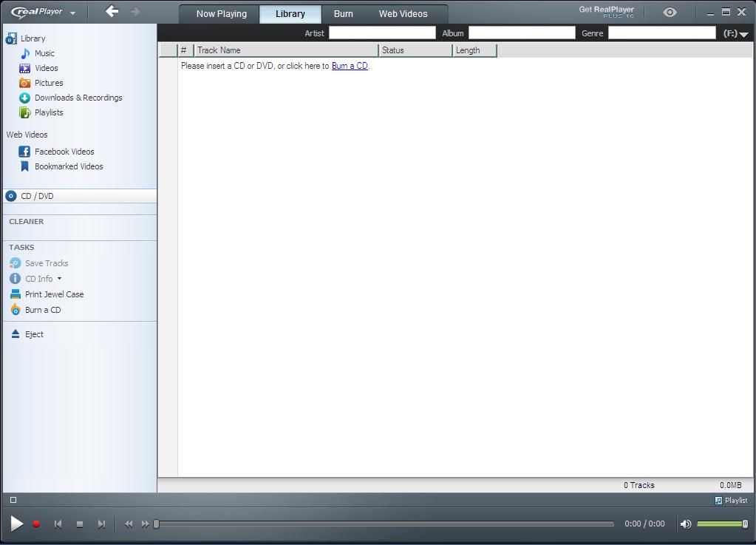Click the forward navigation arrow
The width and height of the screenshot is (756, 545).
pos(135,12)
